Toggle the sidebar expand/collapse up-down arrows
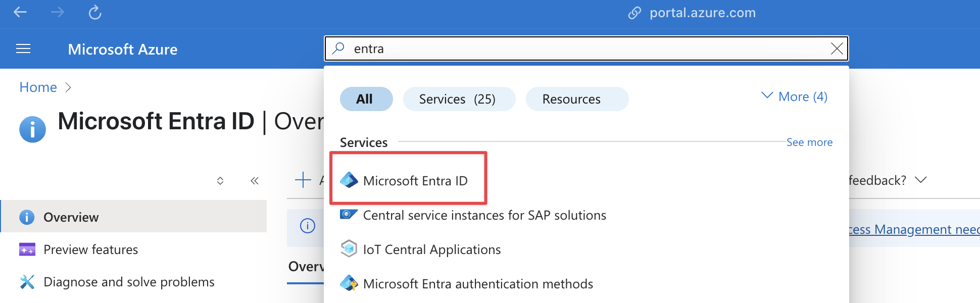Viewport: 980px width, 303px height. click(x=220, y=181)
